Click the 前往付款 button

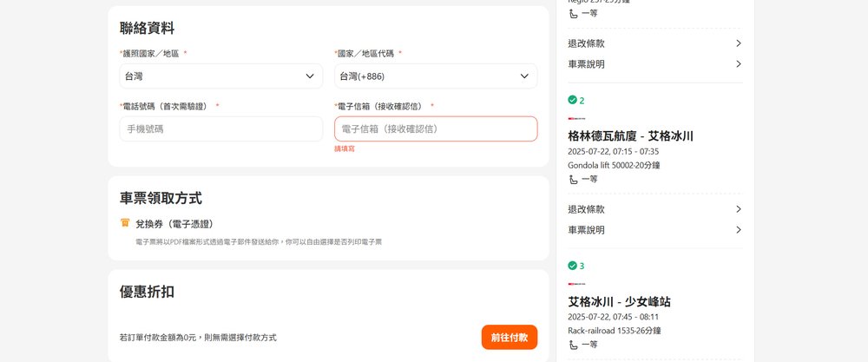[x=510, y=337]
